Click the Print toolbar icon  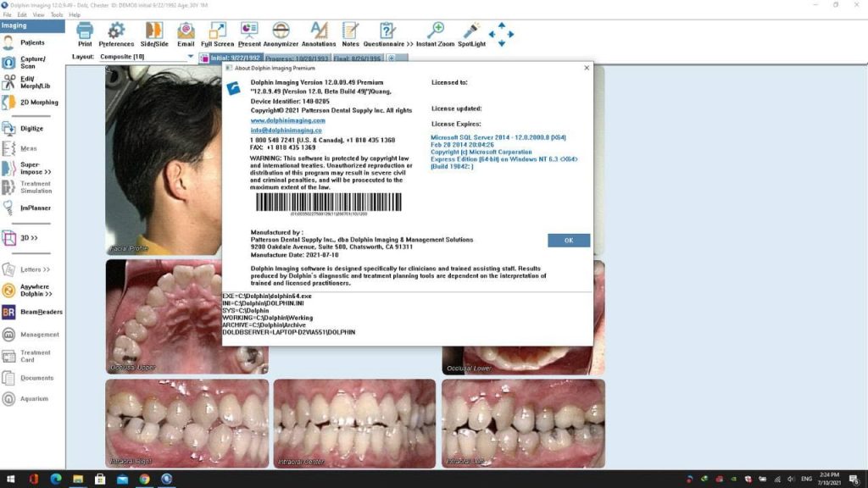85,34
